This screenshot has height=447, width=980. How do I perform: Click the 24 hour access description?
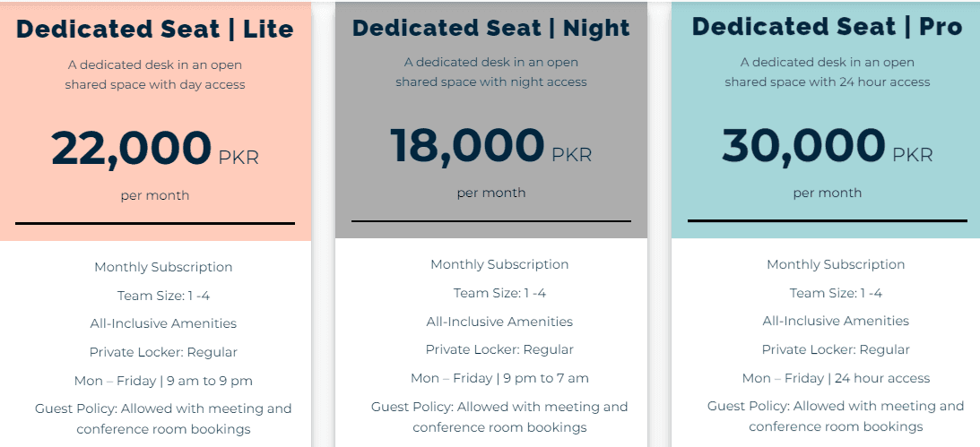point(827,73)
